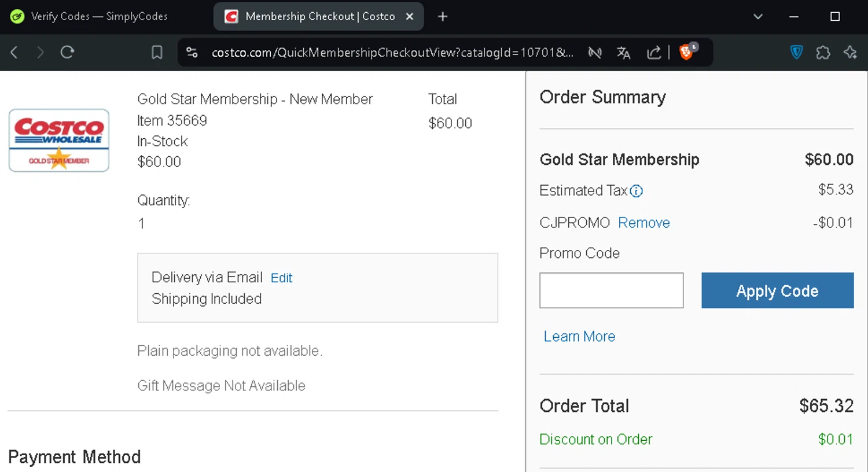Switch to the Verify Codes SimplyCodes tab
The image size is (868, 472).
click(99, 17)
